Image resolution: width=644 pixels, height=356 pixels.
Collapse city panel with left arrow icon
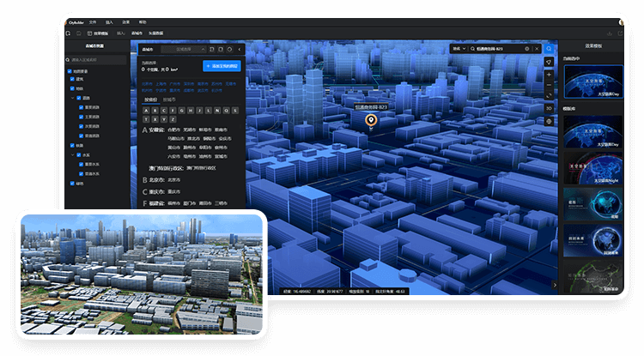pyautogui.click(x=240, y=50)
